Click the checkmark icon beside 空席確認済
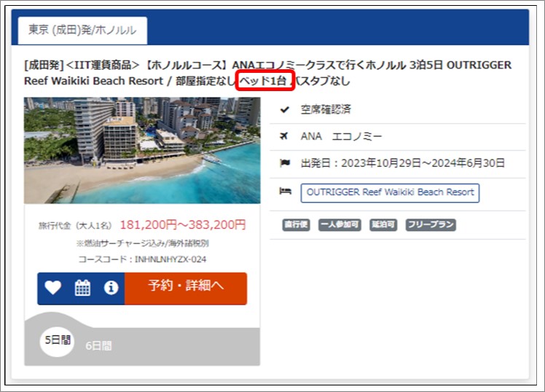This screenshot has height=392, width=545. click(285, 110)
